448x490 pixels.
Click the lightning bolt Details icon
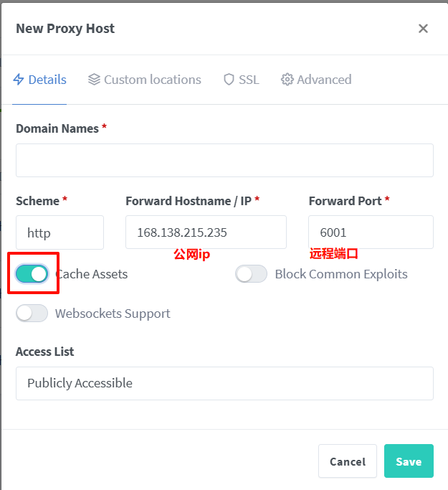pos(19,80)
